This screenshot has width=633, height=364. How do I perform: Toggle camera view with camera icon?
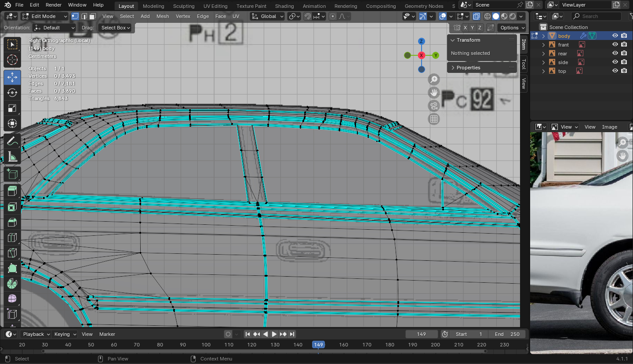pyautogui.click(x=434, y=106)
